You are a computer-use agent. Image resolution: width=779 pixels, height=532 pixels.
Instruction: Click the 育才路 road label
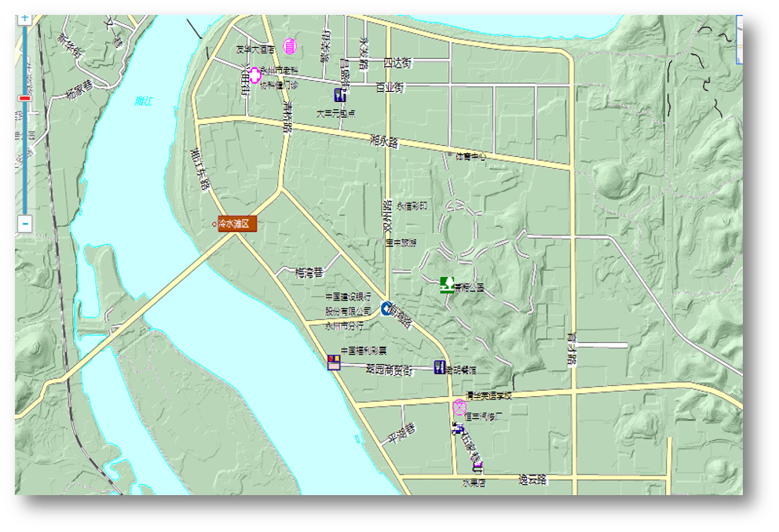pos(572,349)
